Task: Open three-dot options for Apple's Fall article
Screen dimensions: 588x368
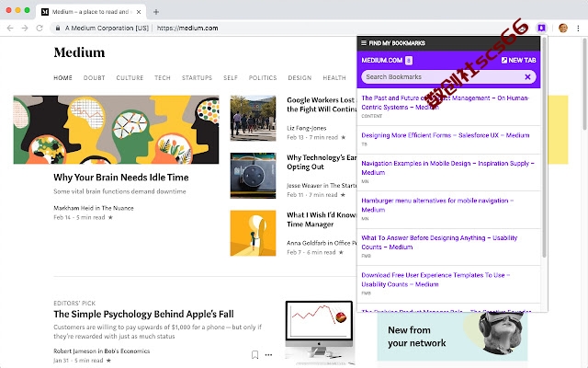Action: (268, 354)
